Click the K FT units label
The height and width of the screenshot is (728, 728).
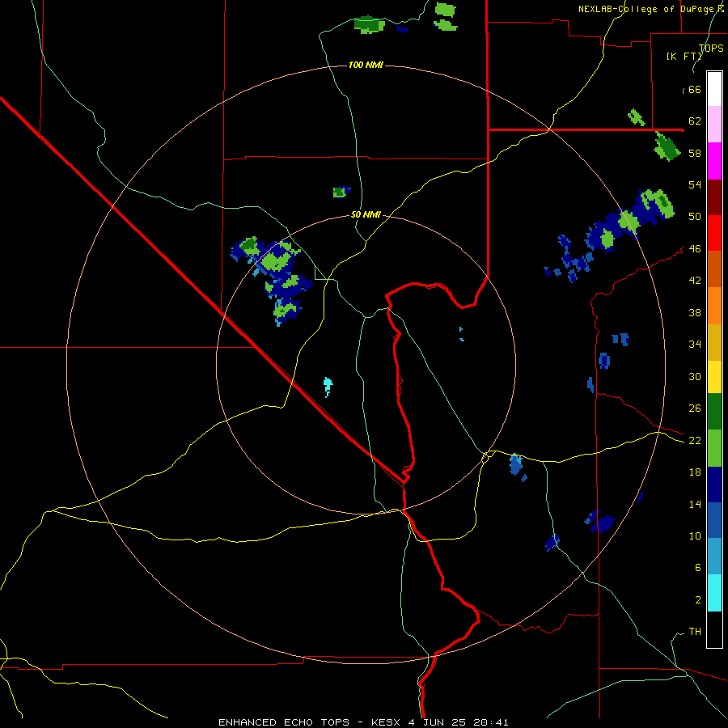pyautogui.click(x=684, y=57)
